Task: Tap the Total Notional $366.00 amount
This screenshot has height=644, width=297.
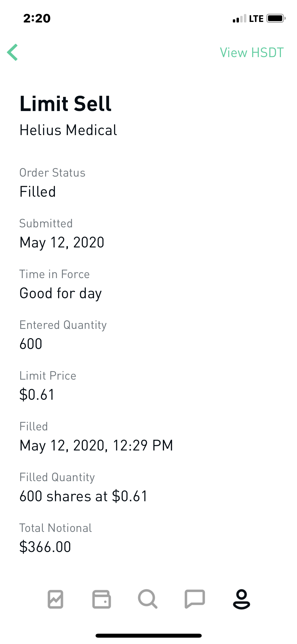Action: (45, 547)
